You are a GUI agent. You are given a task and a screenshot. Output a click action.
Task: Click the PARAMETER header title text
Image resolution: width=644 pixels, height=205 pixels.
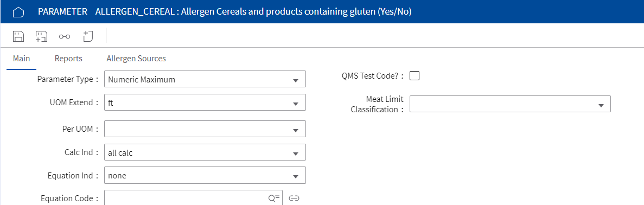point(63,12)
